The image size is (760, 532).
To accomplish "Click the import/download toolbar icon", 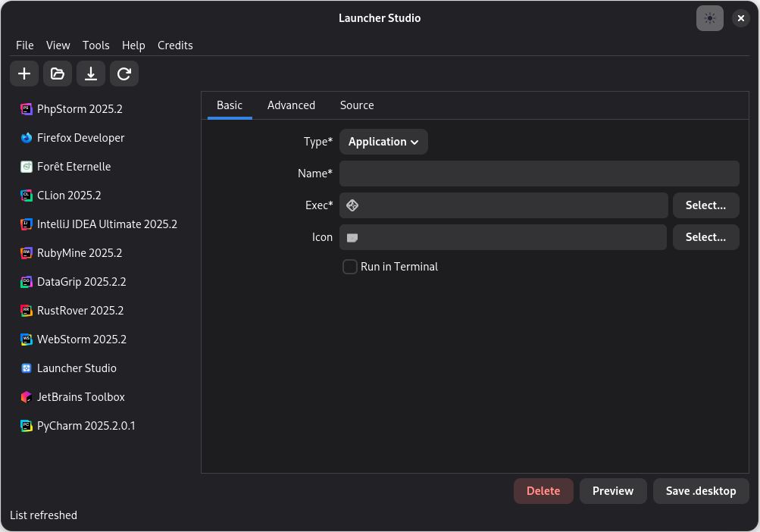I will click(90, 74).
